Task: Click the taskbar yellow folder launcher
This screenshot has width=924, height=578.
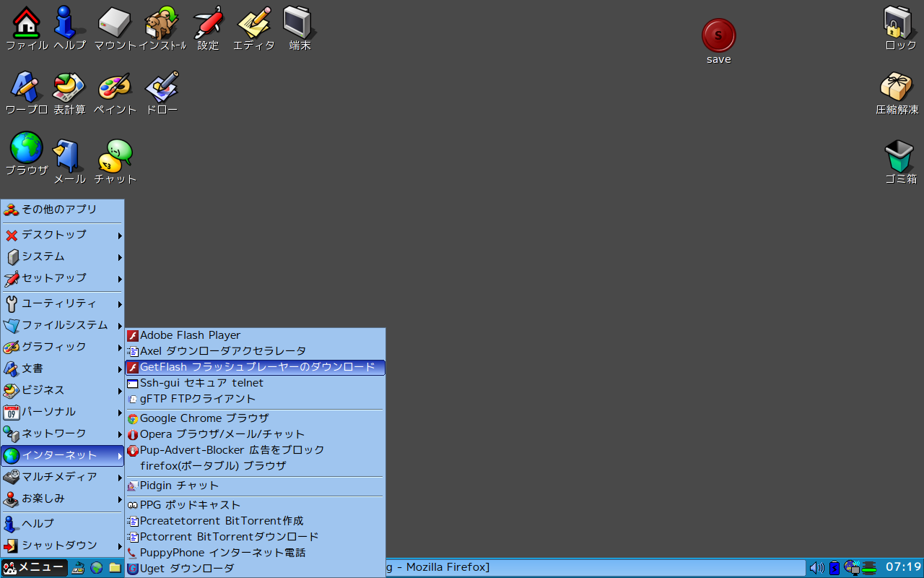Action: (115, 568)
